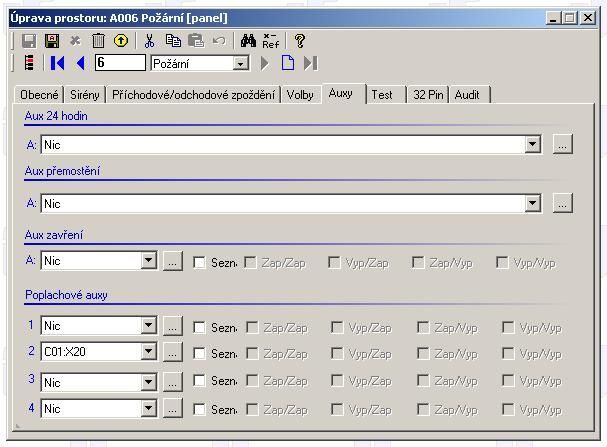
Task: Expand the C01:X20 aux dropdown
Action: pyautogui.click(x=148, y=352)
